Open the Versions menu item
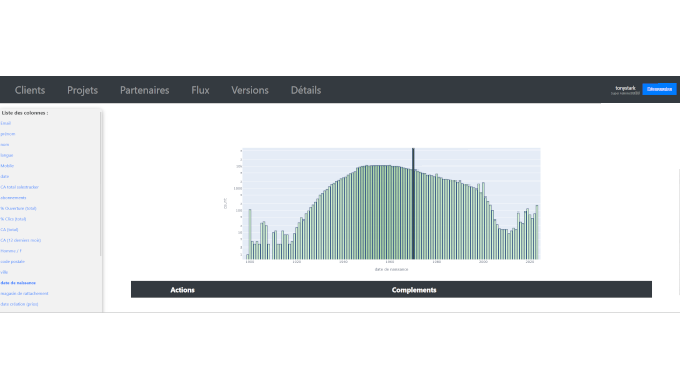 (250, 90)
